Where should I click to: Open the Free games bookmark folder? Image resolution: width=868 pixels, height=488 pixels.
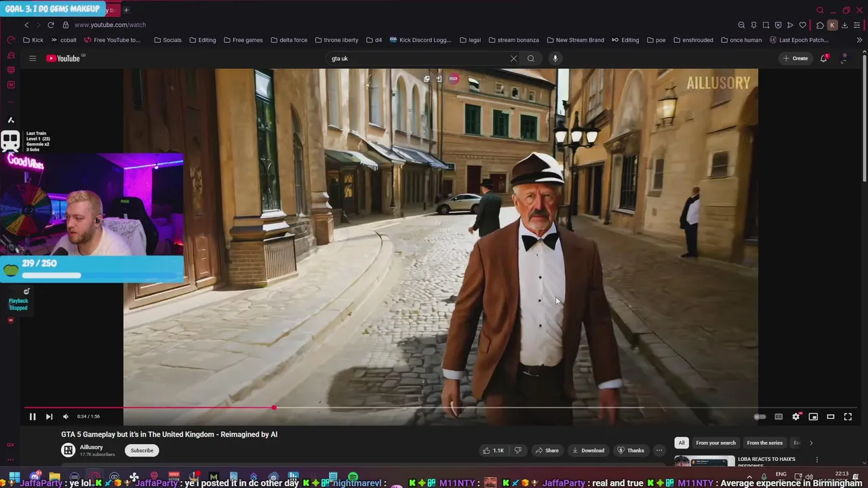pyautogui.click(x=243, y=40)
